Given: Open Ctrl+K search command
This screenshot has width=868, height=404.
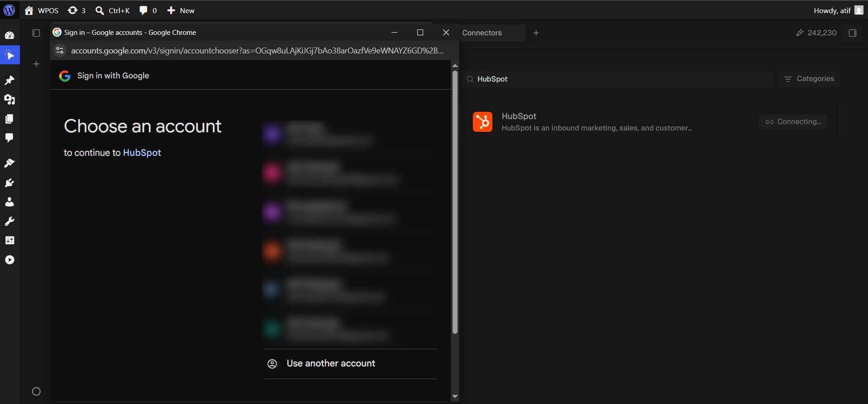Looking at the screenshot, I should pyautogui.click(x=113, y=10).
